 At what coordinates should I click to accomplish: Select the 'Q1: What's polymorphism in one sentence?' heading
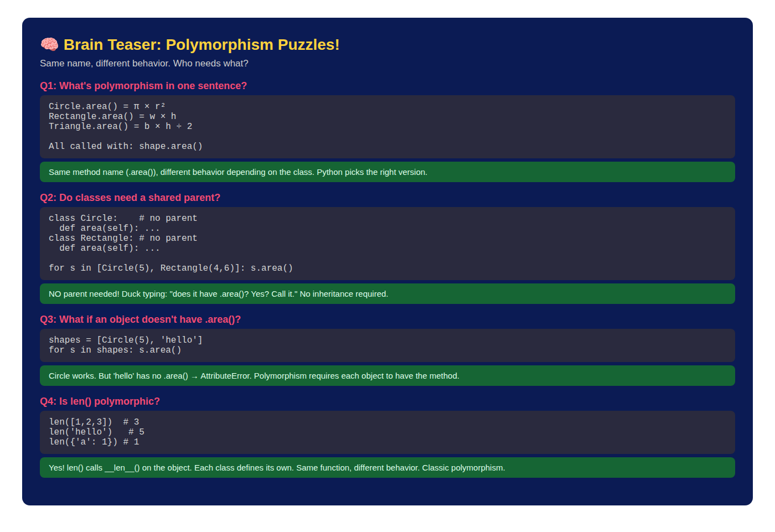pos(143,86)
